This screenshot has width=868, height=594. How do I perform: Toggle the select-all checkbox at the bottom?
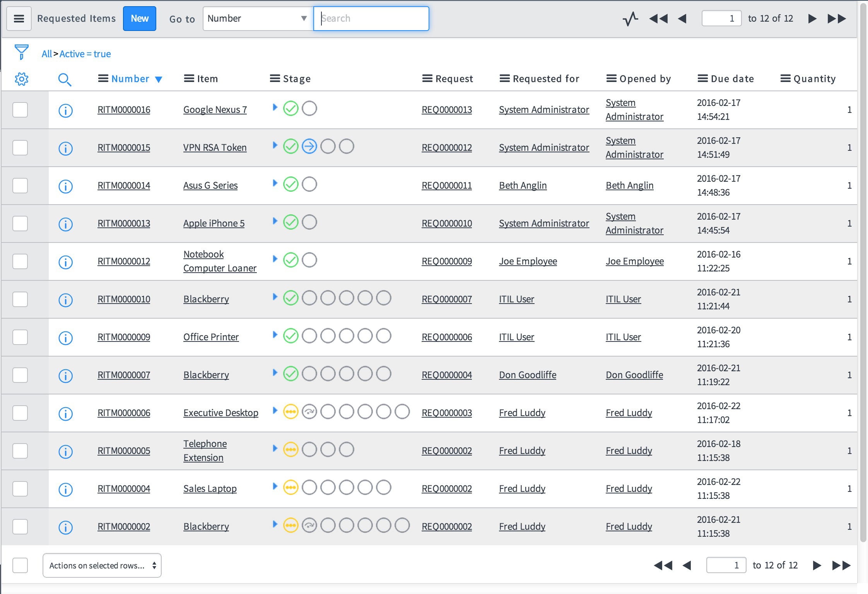(20, 565)
